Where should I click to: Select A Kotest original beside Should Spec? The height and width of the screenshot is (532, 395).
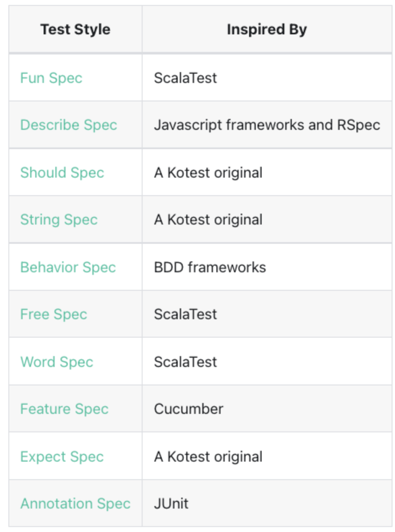pyautogui.click(x=267, y=173)
